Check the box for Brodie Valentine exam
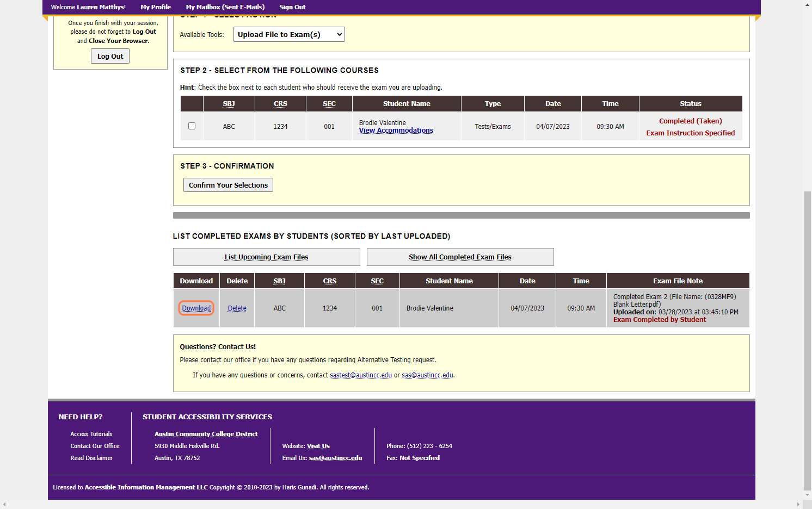Viewport: 812px width, 509px height. 192,126
